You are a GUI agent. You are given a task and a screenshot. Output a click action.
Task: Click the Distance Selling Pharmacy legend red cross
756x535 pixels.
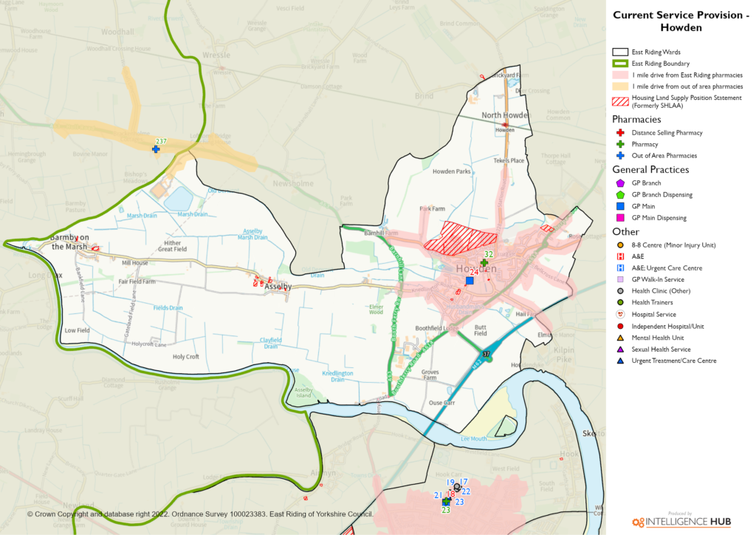(620, 133)
